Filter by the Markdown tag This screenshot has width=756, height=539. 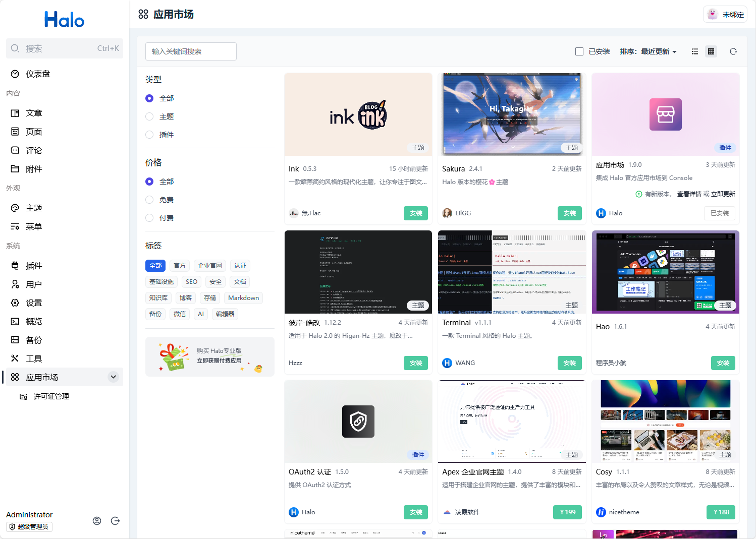[243, 298]
